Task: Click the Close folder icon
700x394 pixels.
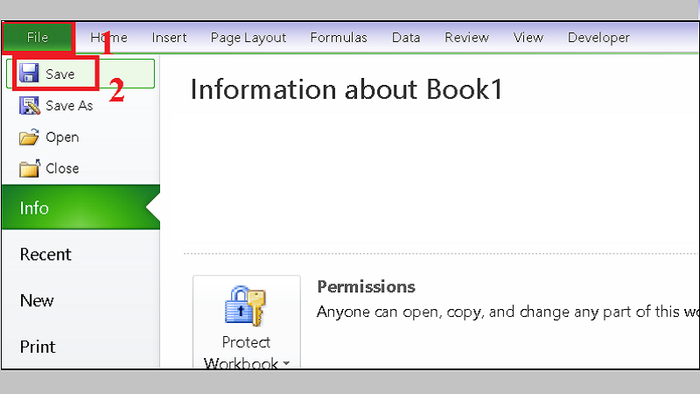Action: click(x=29, y=168)
